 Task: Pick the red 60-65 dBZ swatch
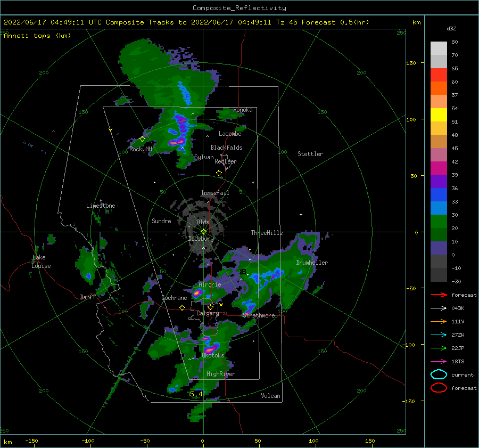[439, 75]
